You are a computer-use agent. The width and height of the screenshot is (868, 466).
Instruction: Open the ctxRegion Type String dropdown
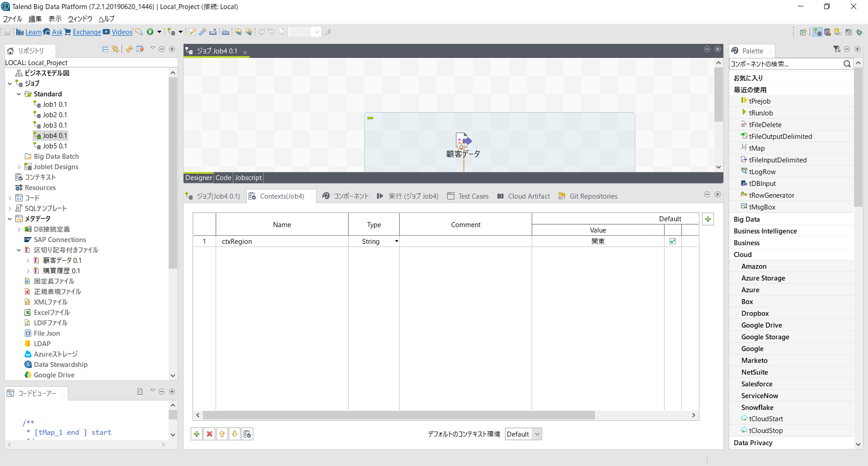tap(396, 241)
